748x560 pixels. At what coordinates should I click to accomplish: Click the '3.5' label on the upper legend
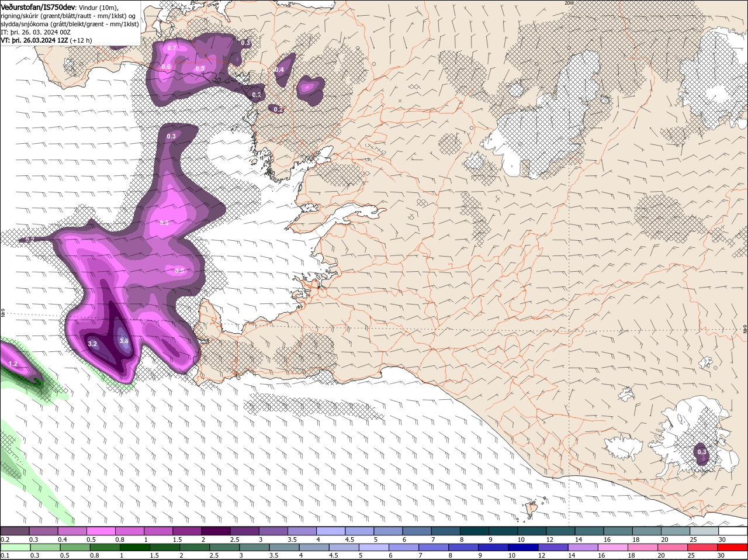(292, 540)
